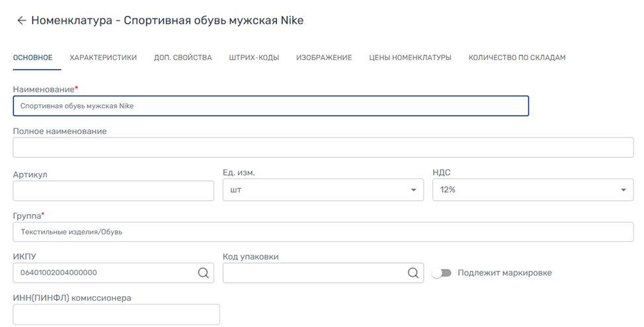Click the Наименование input field
Image resolution: width=644 pixels, height=327 pixels.
click(270, 106)
